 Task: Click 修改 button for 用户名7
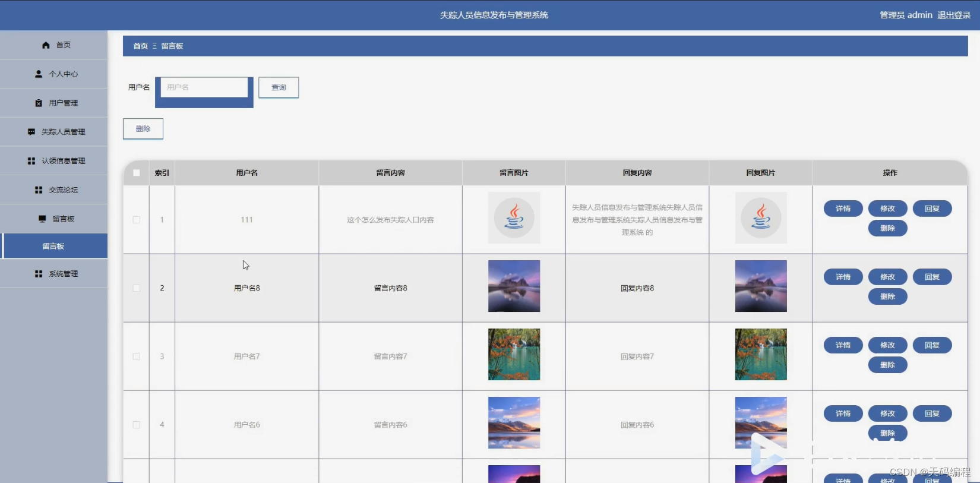coord(888,345)
